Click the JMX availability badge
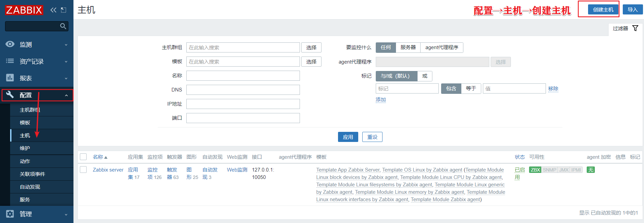The width and height of the screenshot is (644, 223). point(564,170)
